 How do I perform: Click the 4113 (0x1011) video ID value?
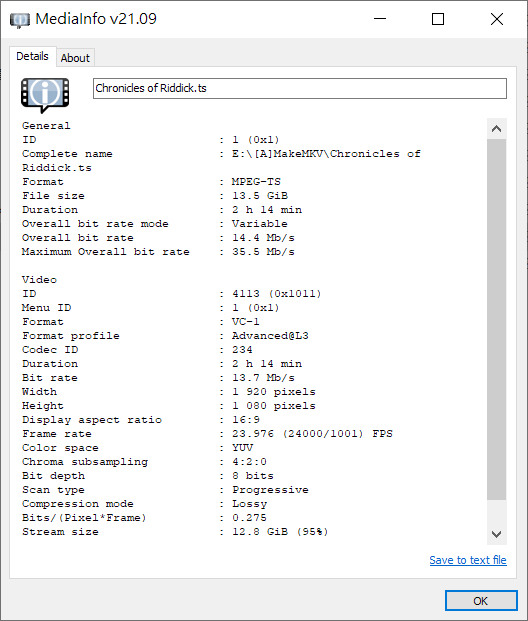pos(276,294)
